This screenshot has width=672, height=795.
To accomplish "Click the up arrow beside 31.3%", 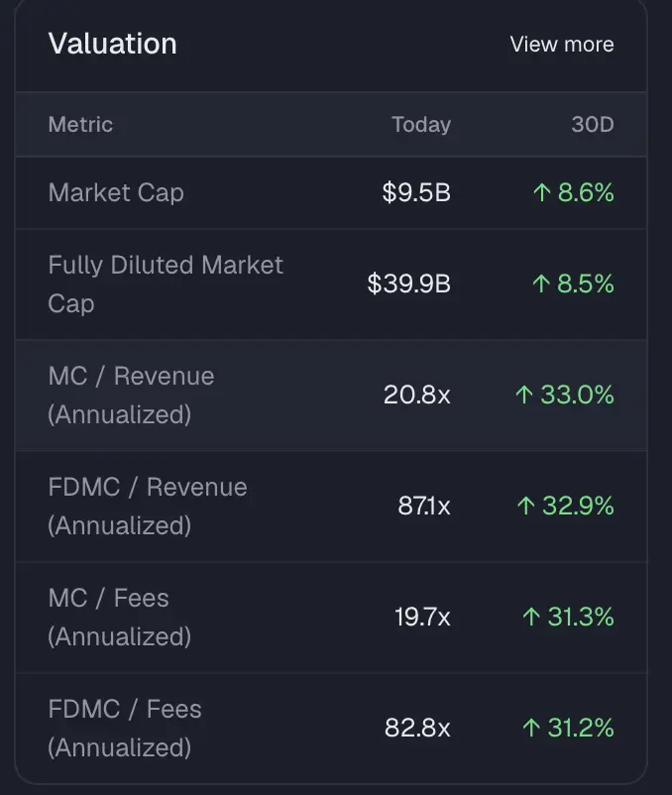I will click(531, 618).
